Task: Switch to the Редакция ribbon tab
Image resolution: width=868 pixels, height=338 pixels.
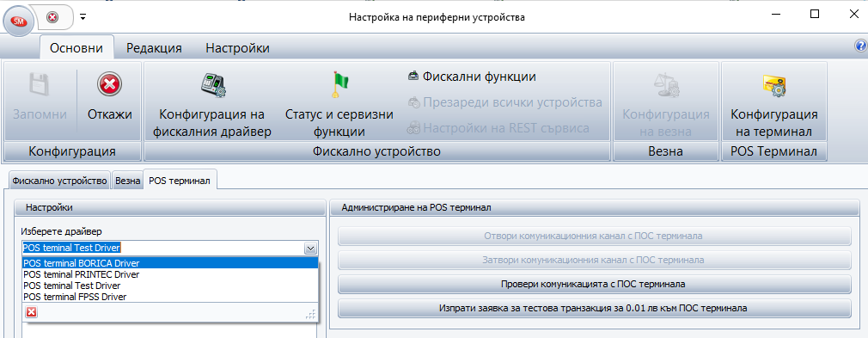Action: click(x=154, y=48)
